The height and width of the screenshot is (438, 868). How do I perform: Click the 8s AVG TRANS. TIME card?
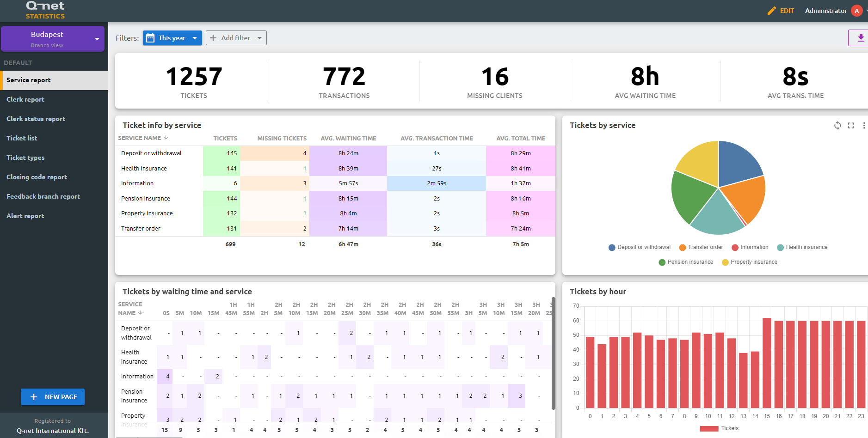click(x=795, y=82)
